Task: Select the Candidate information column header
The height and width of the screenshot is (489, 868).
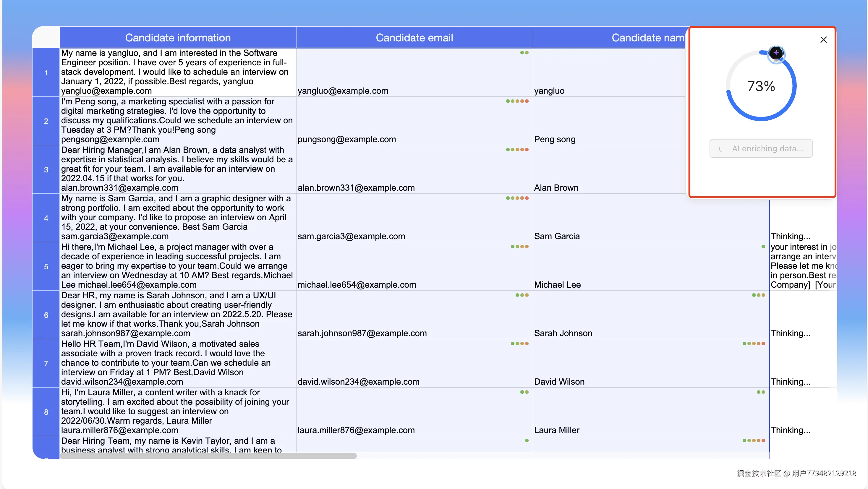Action: click(178, 38)
